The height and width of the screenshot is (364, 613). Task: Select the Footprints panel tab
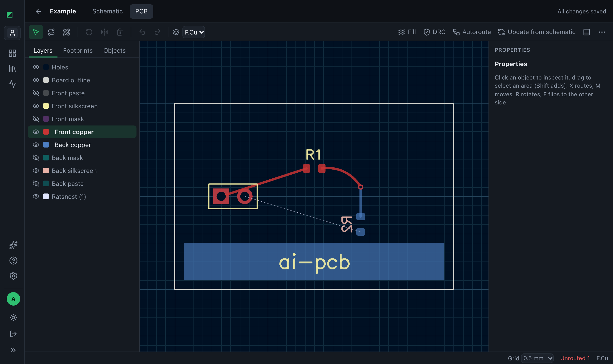tap(78, 51)
